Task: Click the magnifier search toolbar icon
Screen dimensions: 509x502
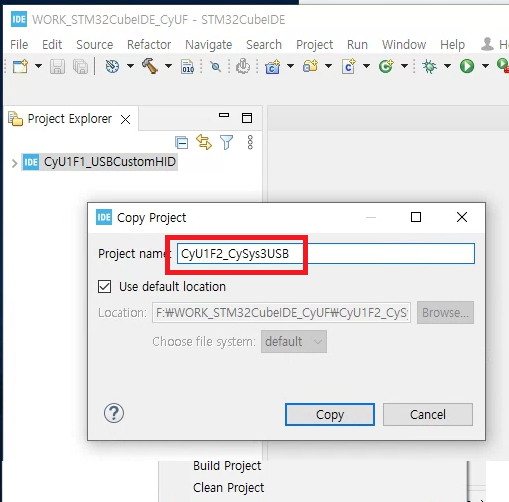Action: [216, 67]
